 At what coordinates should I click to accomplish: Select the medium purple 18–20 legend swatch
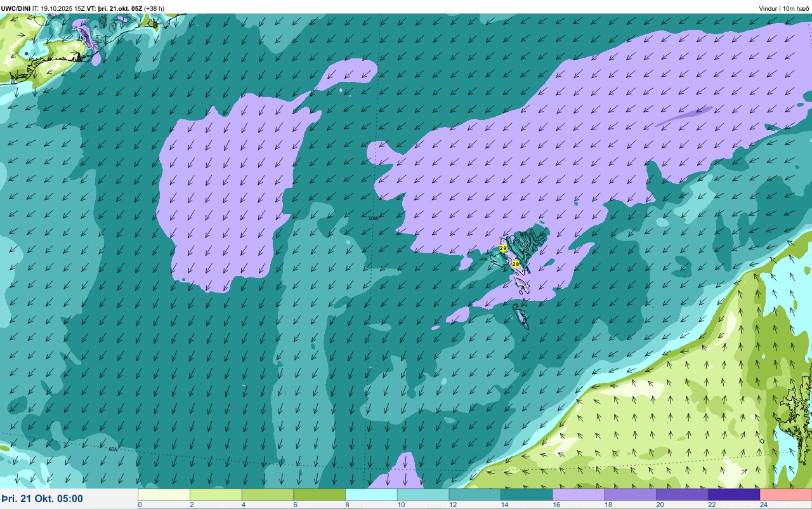click(x=631, y=494)
